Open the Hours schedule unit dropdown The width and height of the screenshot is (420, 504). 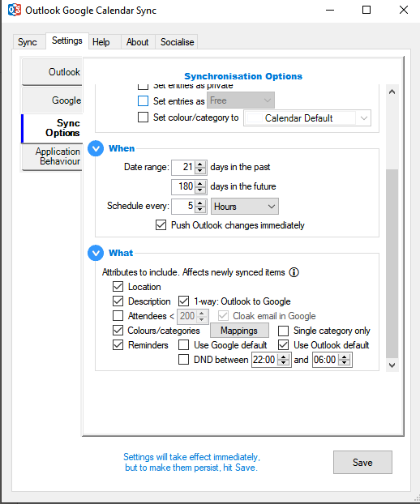245,207
